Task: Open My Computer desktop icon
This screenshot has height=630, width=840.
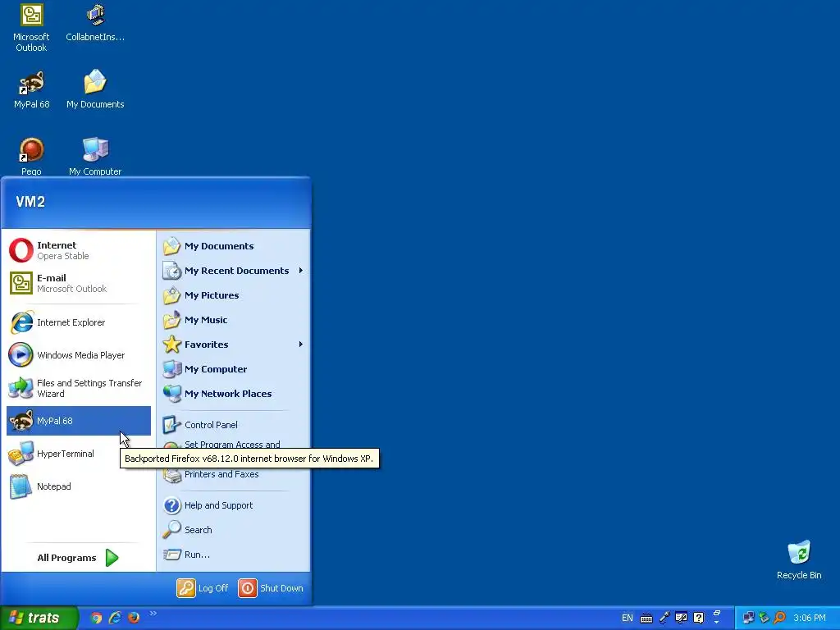Action: coord(95,157)
